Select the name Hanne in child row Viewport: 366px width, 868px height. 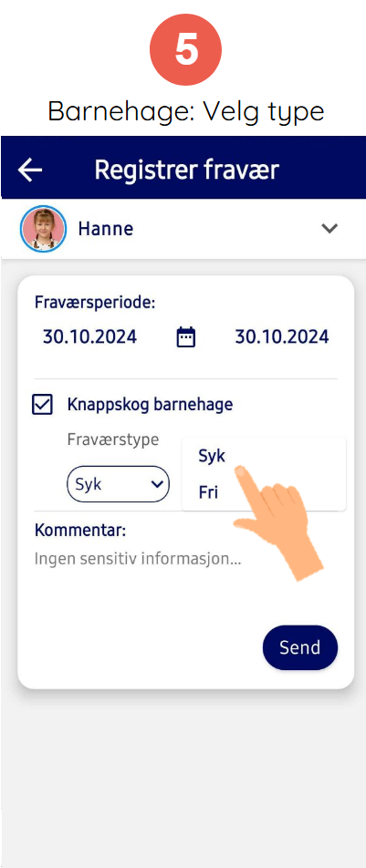(x=106, y=229)
